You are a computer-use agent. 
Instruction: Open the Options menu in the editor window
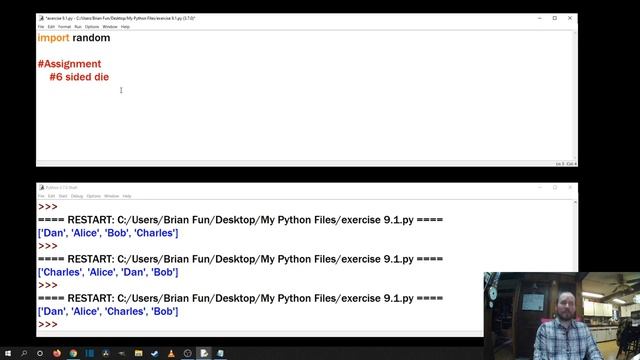click(x=92, y=27)
